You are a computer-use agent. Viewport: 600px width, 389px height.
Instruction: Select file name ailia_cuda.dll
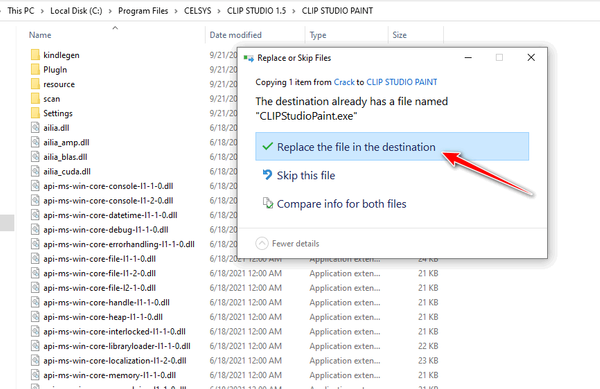pyautogui.click(x=67, y=171)
